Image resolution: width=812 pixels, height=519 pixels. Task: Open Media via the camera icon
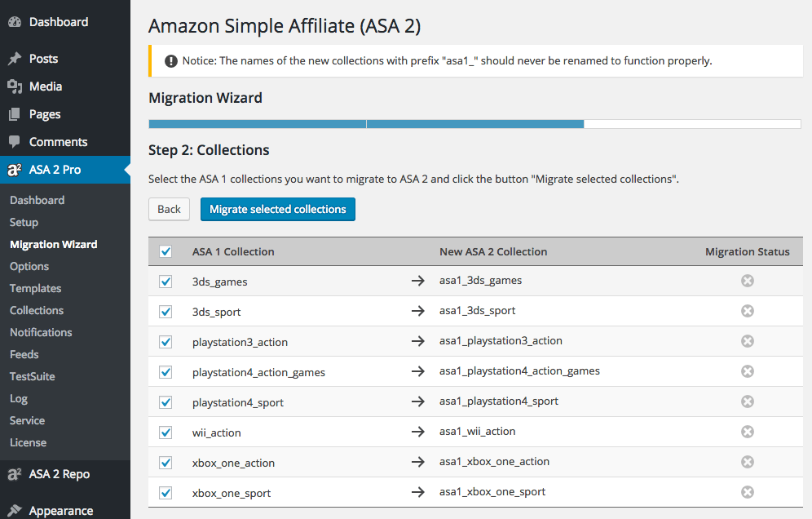14,86
